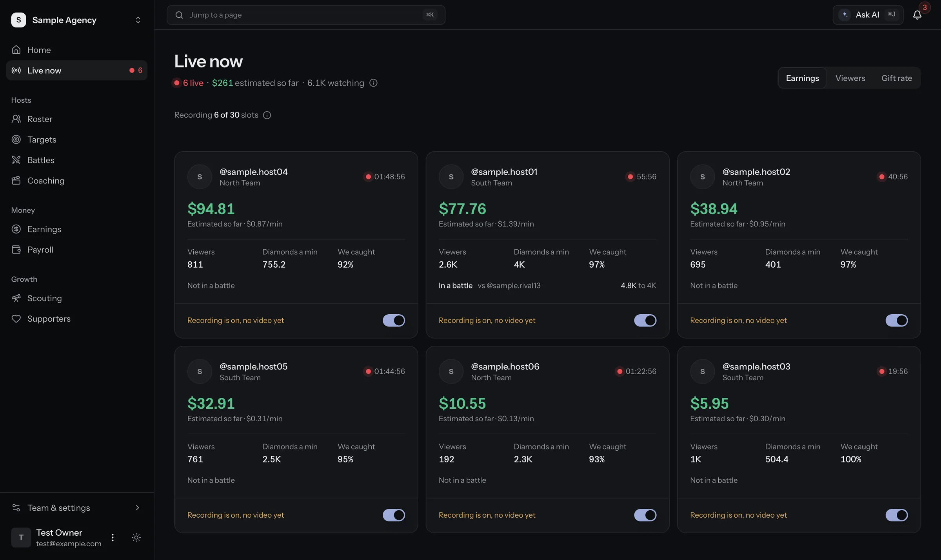Open the notifications bell
Viewport: 941px width, 560px height.
coord(917,15)
